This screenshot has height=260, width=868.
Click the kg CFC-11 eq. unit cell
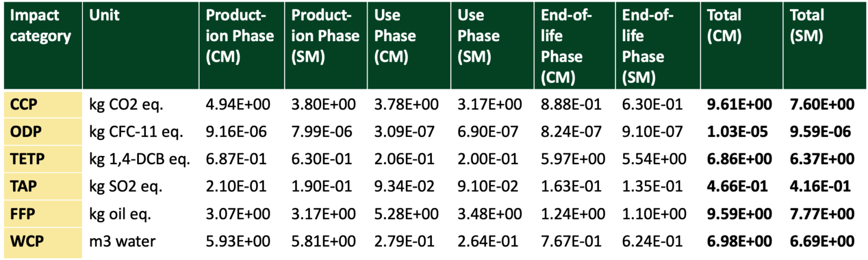pyautogui.click(x=136, y=132)
